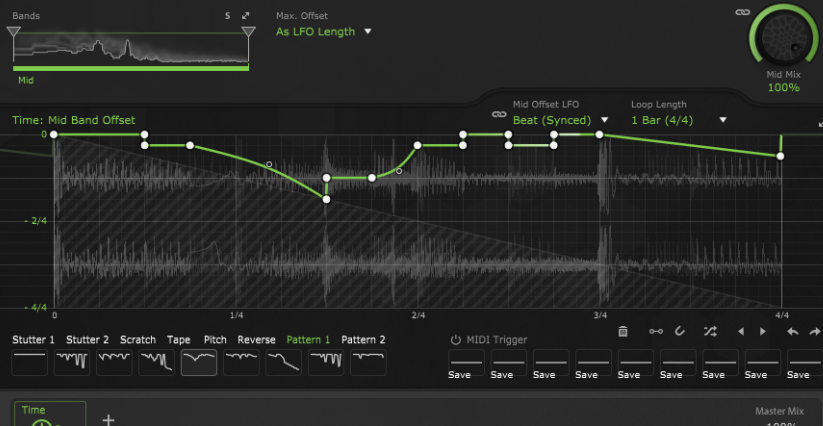Open the Max. Offset 'As LFO Length' dropdown

point(324,31)
